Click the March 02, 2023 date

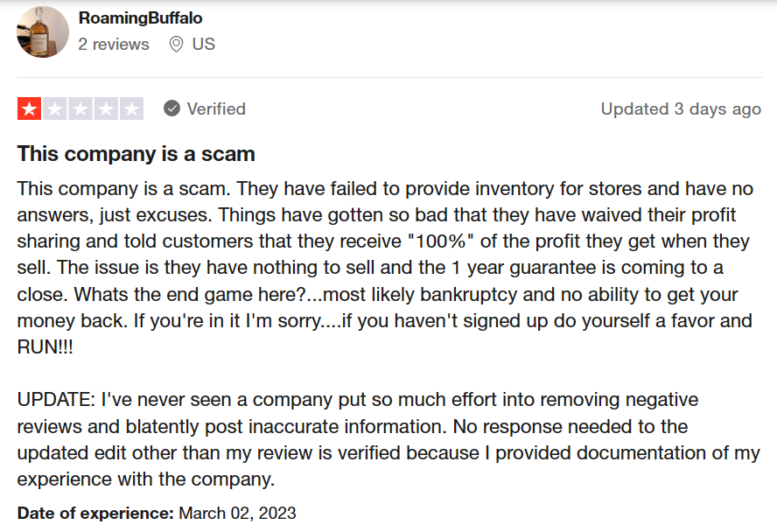(237, 513)
